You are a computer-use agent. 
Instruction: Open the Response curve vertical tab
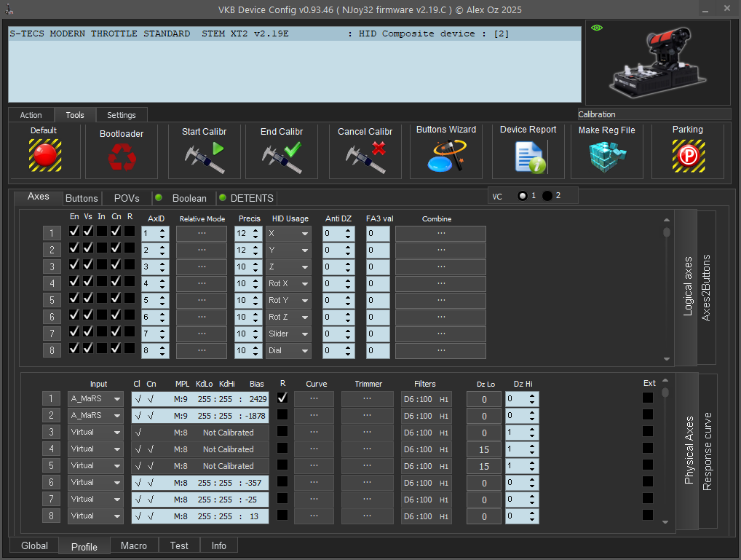tap(708, 451)
